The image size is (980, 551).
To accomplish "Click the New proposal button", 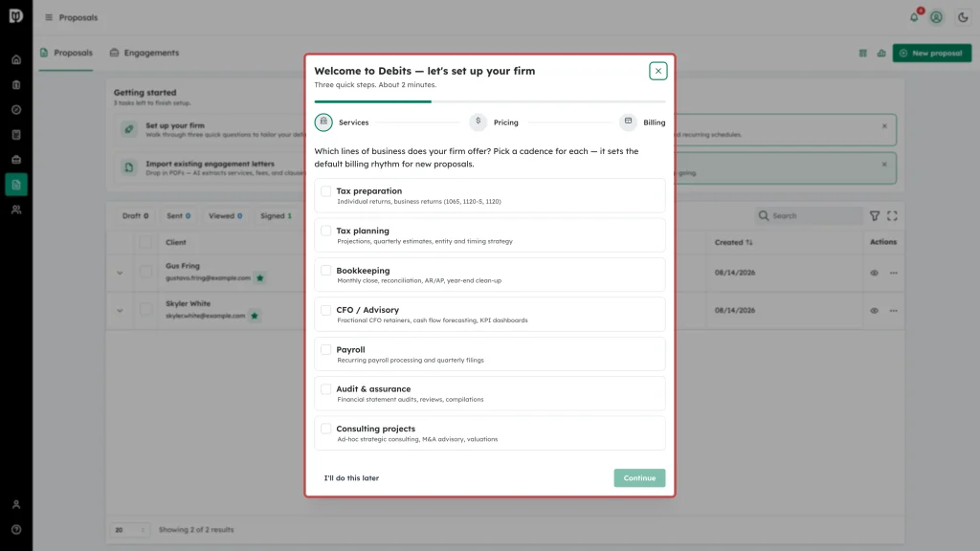I will pyautogui.click(x=932, y=54).
